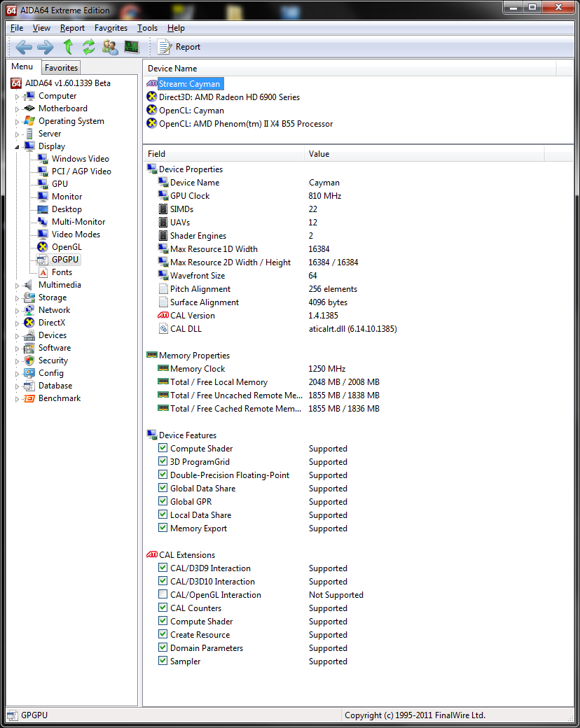Open the Favorites menu
The image size is (580, 728).
pos(111,28)
